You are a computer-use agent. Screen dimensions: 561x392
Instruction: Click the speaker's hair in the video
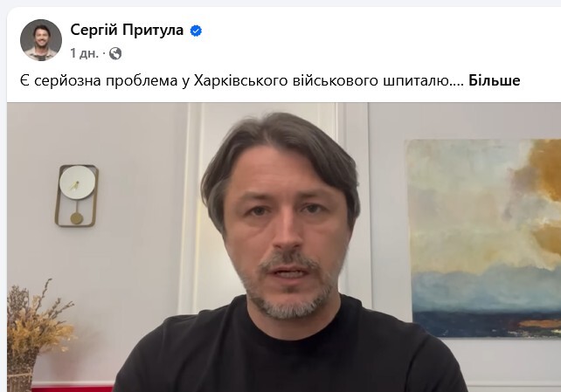tap(279, 143)
